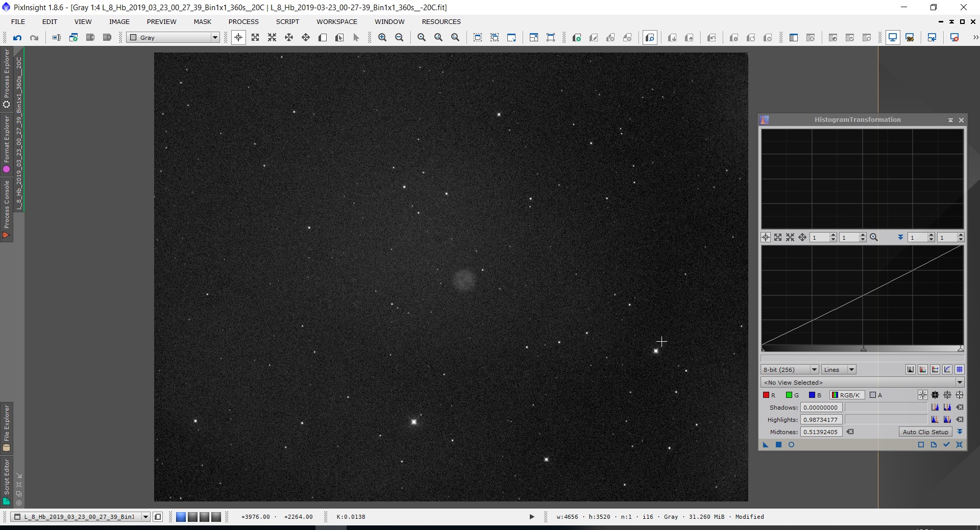Select the Pan hand/arrows tool
Screen dimensions: 980x530
(306, 37)
